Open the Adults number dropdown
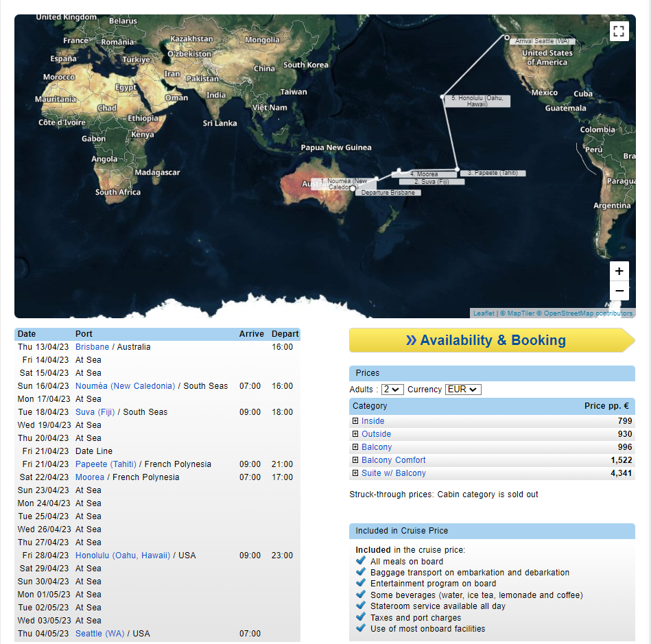 pos(393,390)
